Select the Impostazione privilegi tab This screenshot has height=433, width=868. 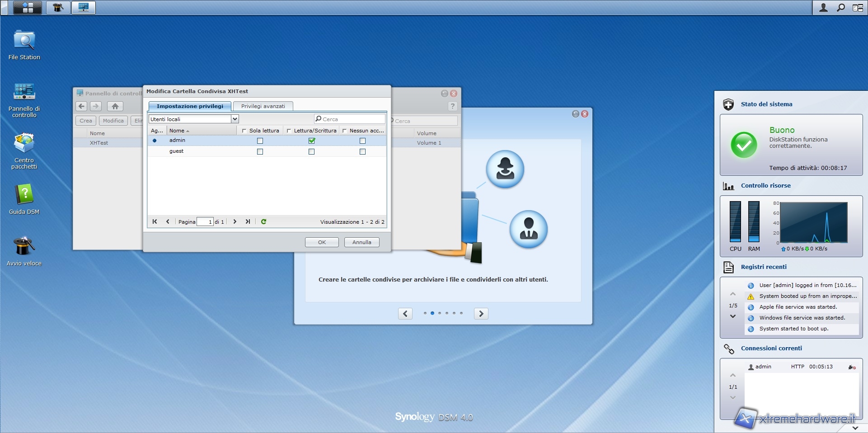click(x=190, y=106)
